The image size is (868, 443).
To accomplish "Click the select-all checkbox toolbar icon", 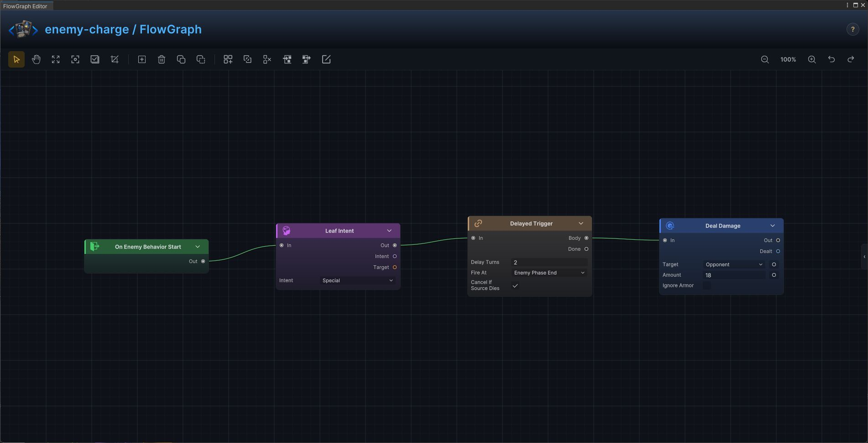I will [x=95, y=59].
